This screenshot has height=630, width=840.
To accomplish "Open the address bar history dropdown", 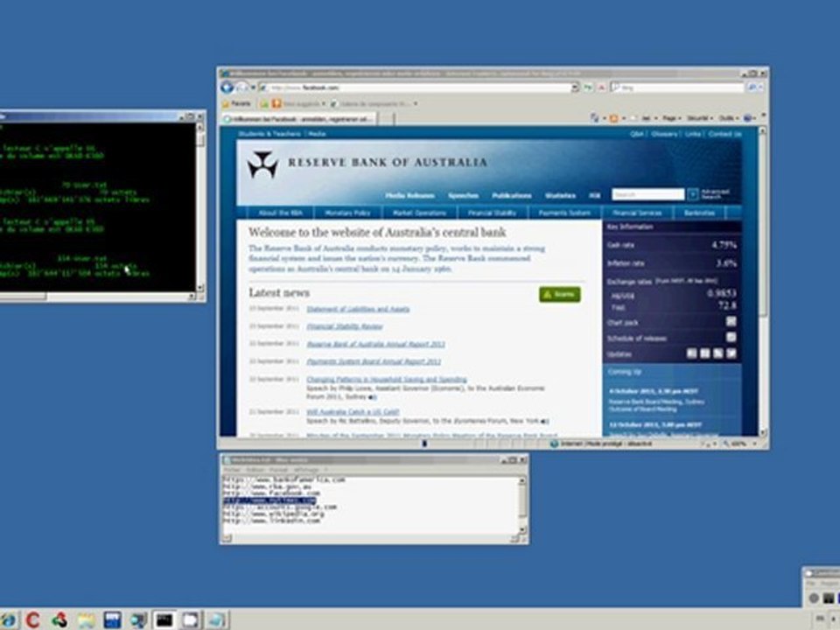I will 575,87.
